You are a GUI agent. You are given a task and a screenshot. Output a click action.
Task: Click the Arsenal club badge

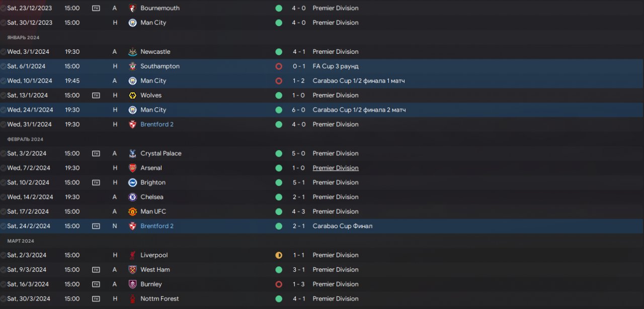tap(133, 168)
